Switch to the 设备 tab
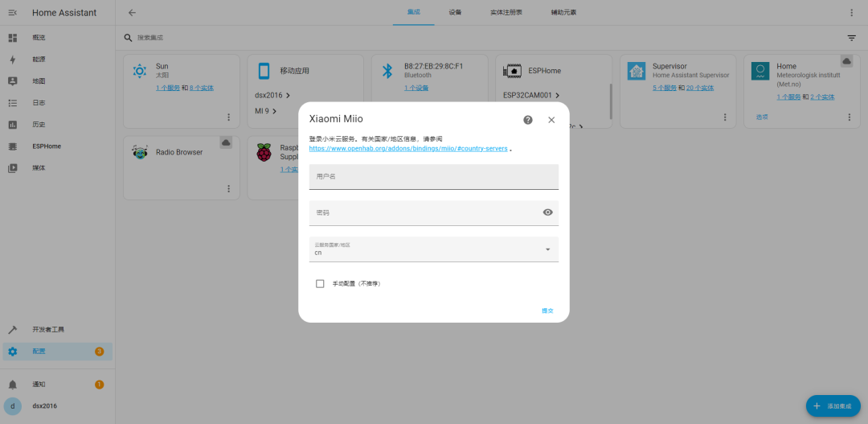 point(455,12)
